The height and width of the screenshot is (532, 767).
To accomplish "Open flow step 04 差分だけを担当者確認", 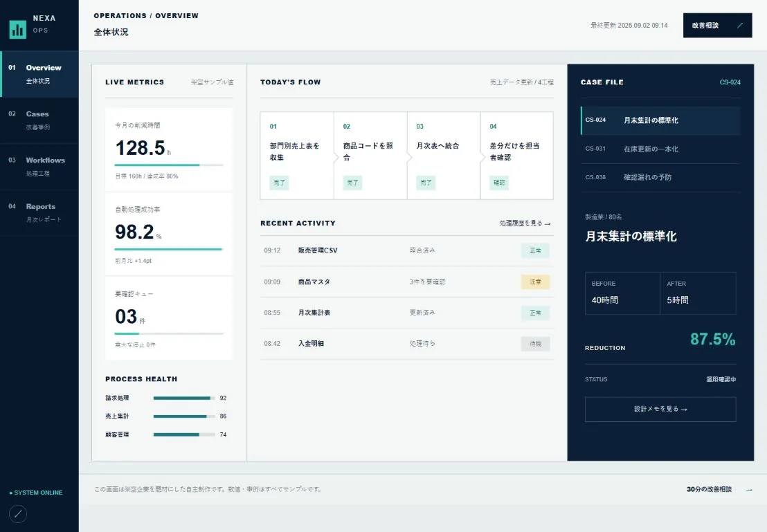I will (x=517, y=156).
